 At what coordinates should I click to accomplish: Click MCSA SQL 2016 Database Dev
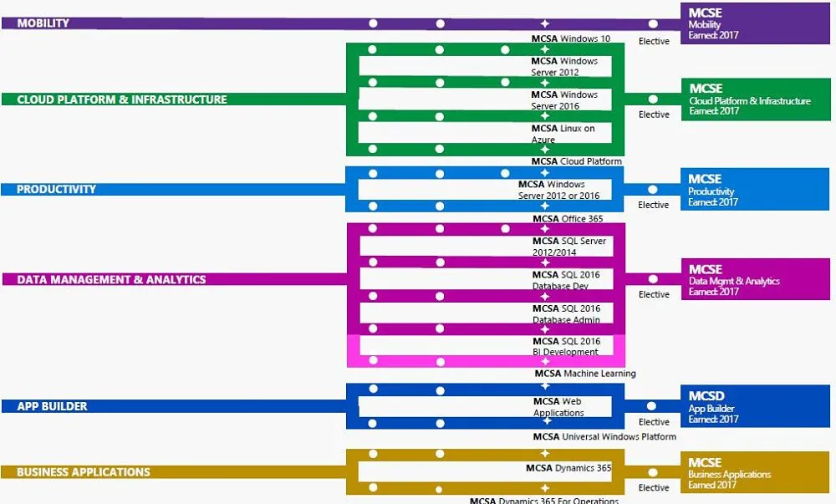(x=566, y=280)
